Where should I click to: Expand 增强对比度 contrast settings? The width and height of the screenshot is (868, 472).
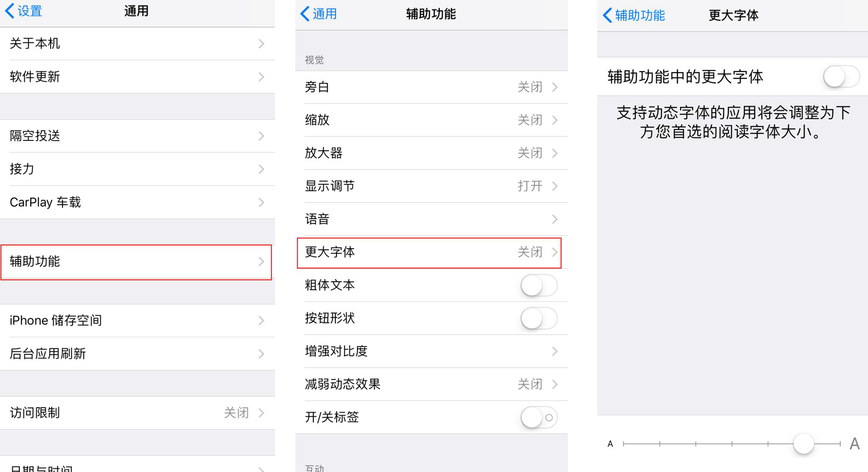coord(433,351)
